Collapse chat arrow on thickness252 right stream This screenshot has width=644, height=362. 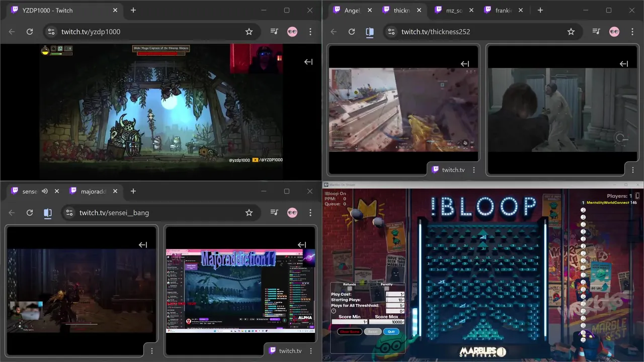click(624, 64)
